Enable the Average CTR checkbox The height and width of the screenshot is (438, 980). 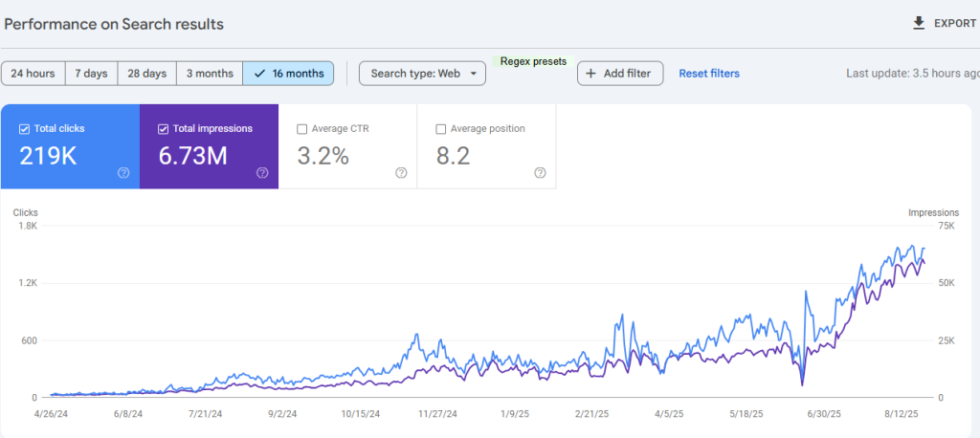coord(302,129)
